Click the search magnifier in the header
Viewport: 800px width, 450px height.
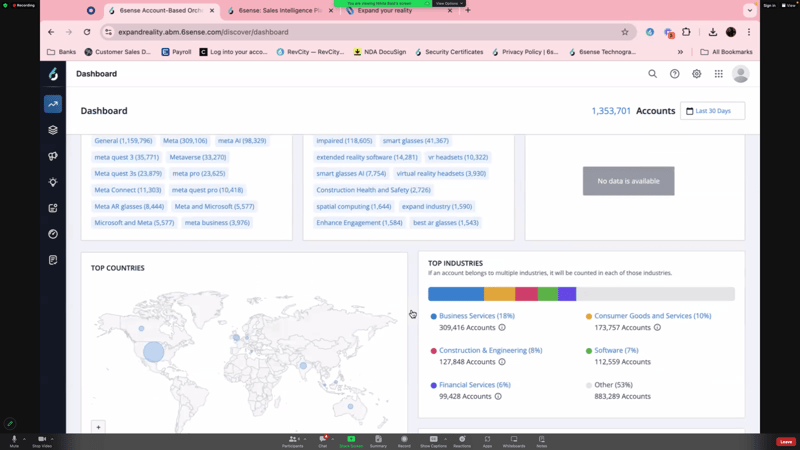[653, 74]
